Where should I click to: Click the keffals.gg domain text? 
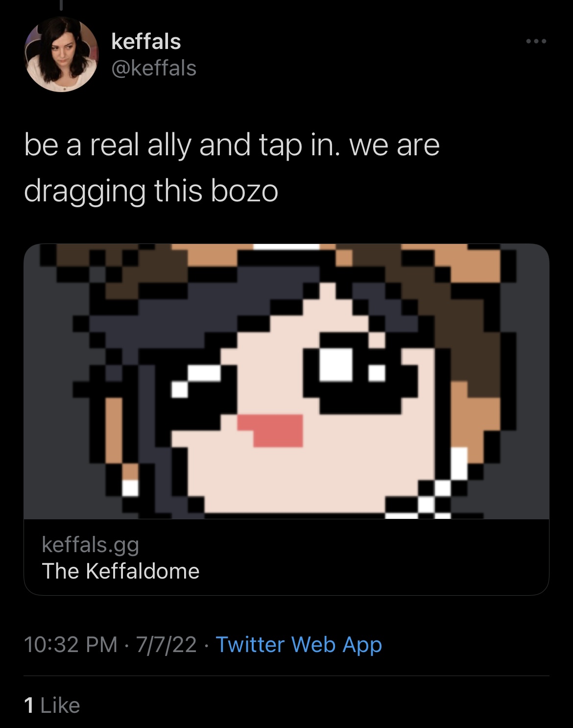point(91,544)
